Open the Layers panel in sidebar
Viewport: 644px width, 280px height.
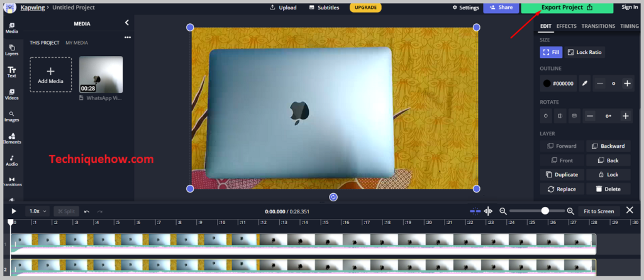click(x=11, y=50)
